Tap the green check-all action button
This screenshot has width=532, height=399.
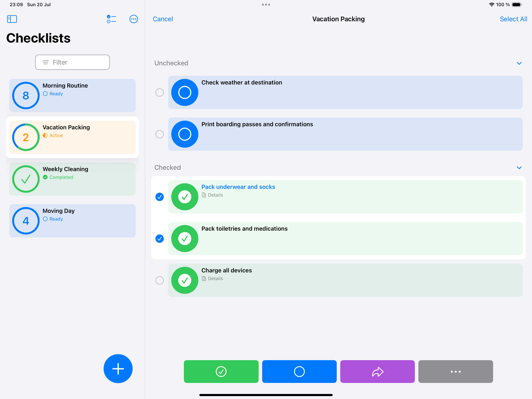click(221, 371)
